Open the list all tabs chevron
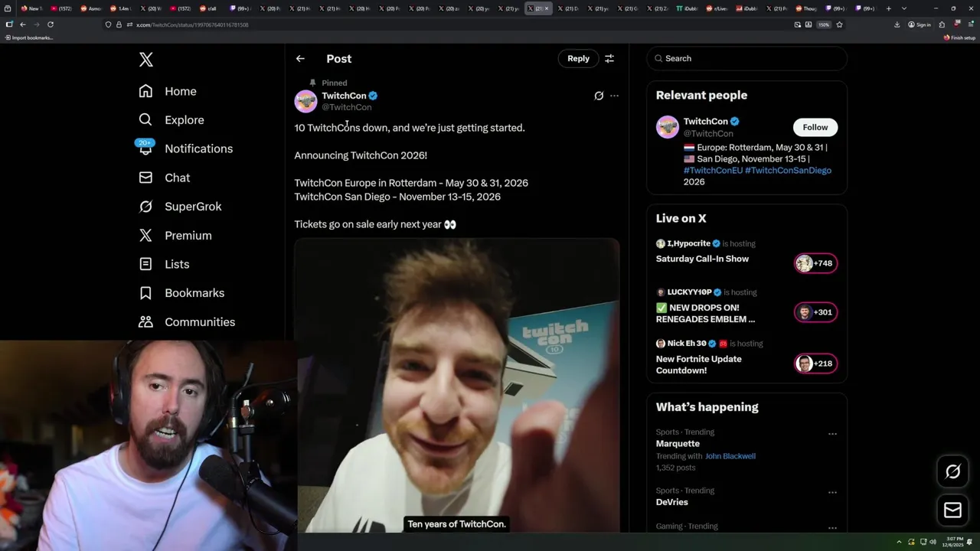Screen dimensions: 980x551 (x=904, y=8)
